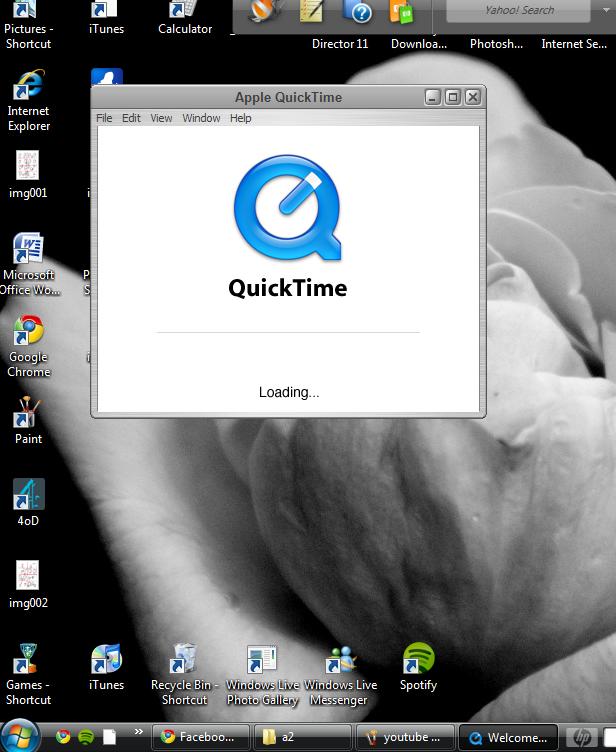
Task: Select the Internet Se... desktop label
Action: [574, 44]
